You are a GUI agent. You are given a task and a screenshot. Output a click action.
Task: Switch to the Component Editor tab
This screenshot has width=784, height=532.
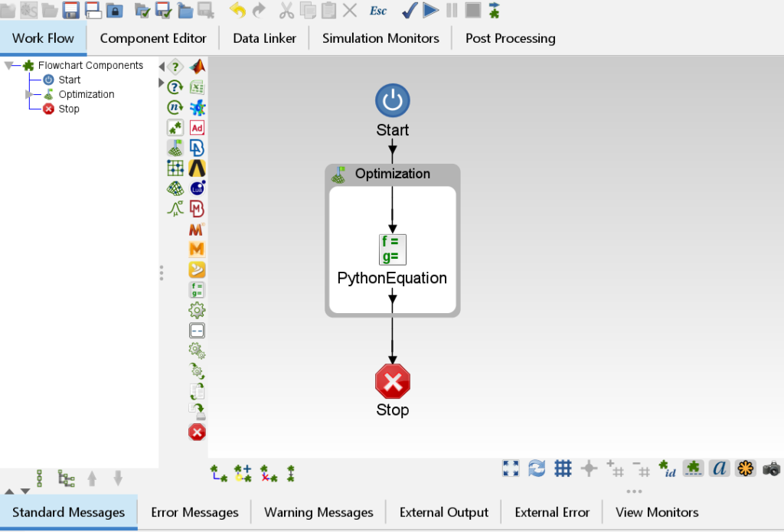[153, 38]
